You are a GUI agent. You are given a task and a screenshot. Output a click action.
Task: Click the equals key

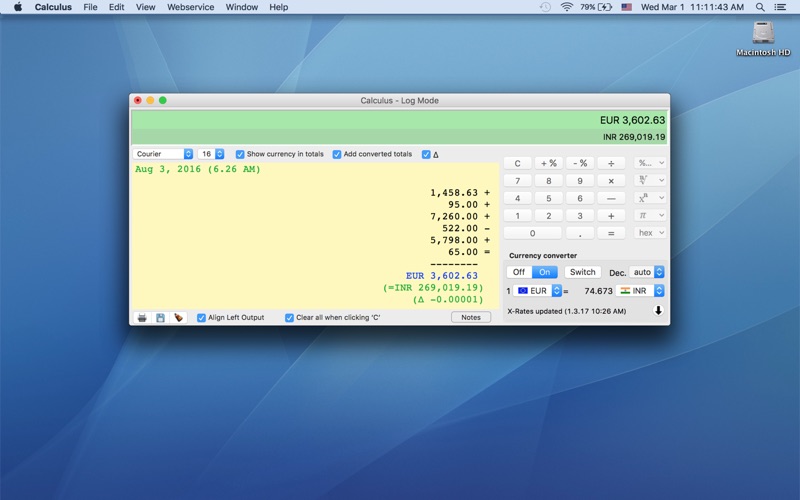611,233
